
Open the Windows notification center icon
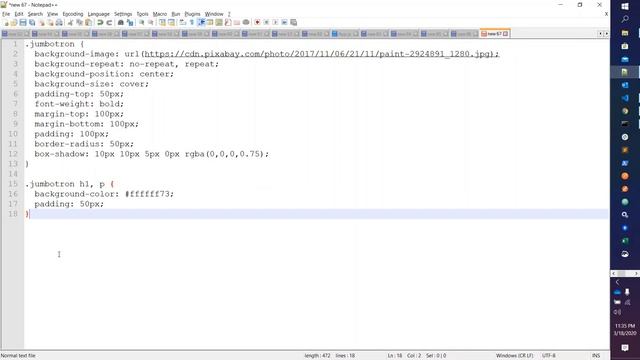point(625,347)
